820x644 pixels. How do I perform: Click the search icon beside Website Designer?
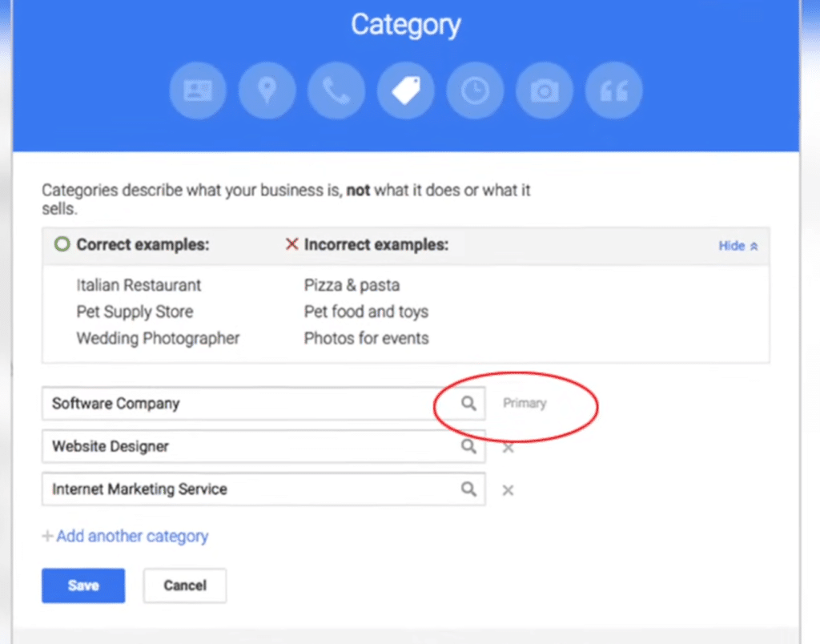470,447
